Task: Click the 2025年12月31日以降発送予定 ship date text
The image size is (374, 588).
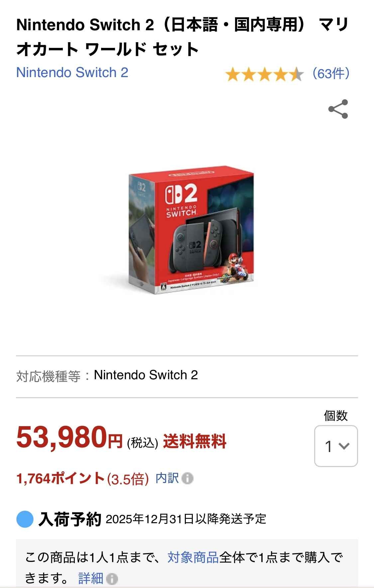Action: 186,519
